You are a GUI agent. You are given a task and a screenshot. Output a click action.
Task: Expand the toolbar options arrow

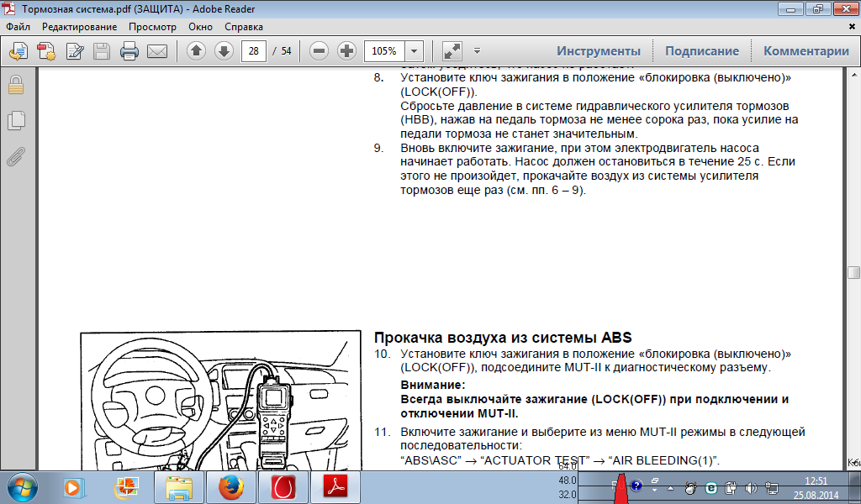point(478,51)
